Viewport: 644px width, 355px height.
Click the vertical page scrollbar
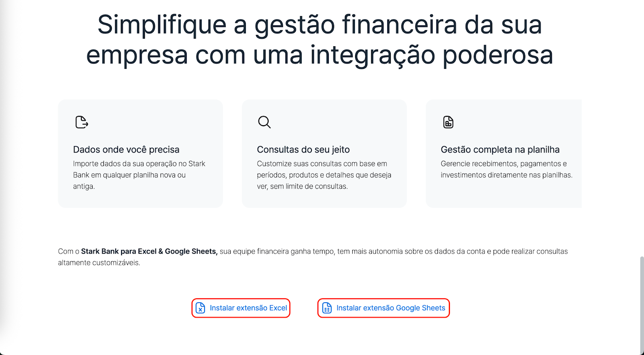[642, 305]
